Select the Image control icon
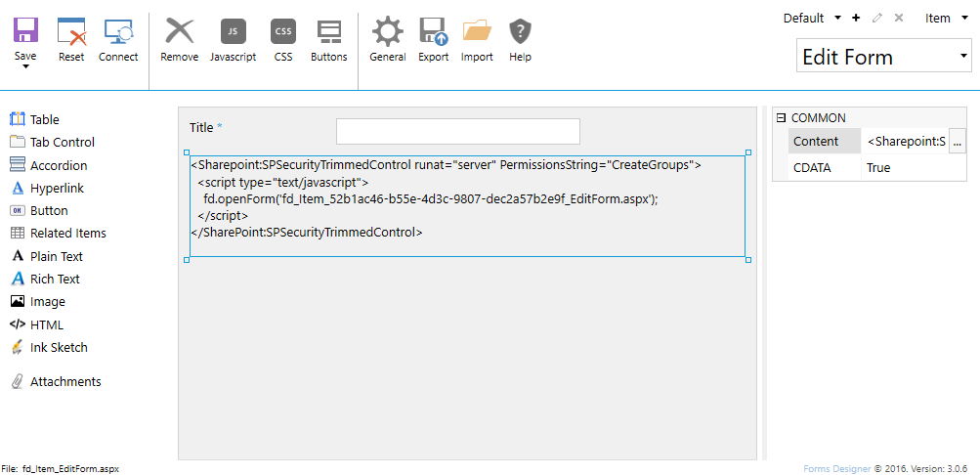 18,301
